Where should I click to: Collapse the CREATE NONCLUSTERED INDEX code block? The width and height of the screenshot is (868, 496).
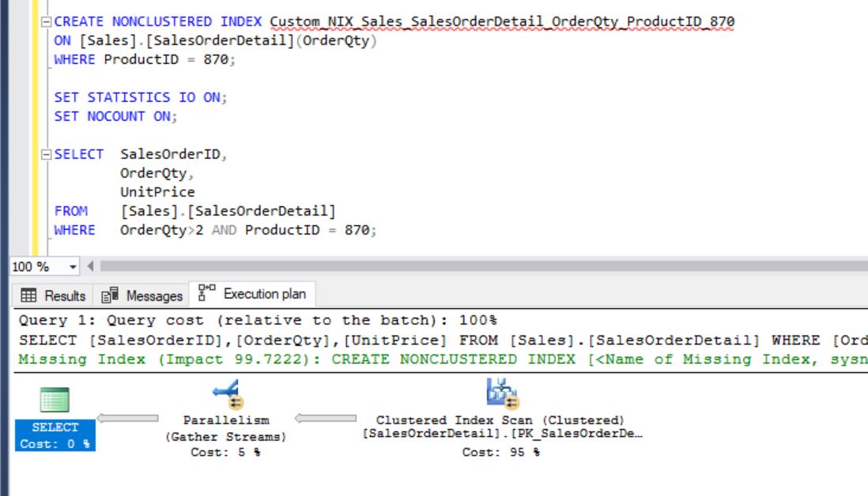47,22
